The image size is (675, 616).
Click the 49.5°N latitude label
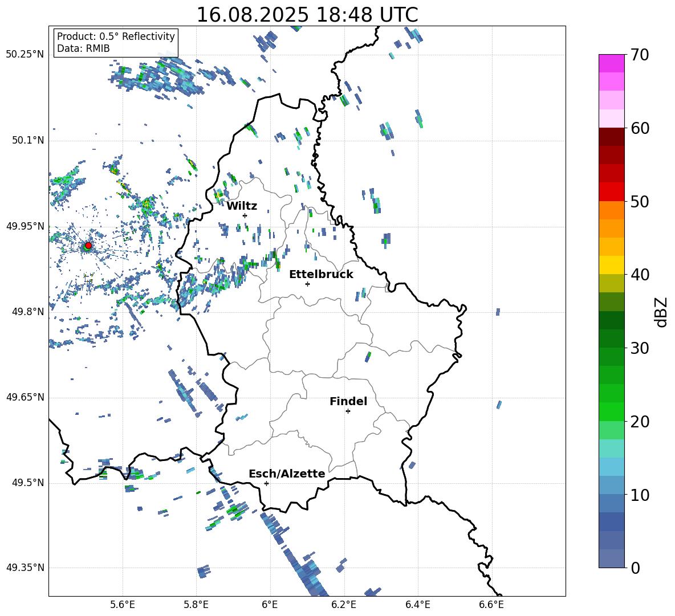click(x=27, y=483)
